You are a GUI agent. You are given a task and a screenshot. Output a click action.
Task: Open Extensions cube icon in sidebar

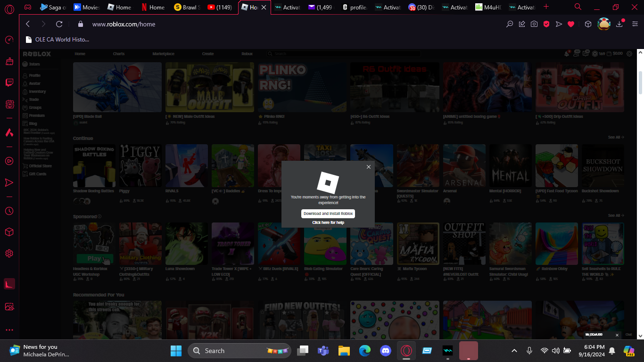click(x=9, y=232)
